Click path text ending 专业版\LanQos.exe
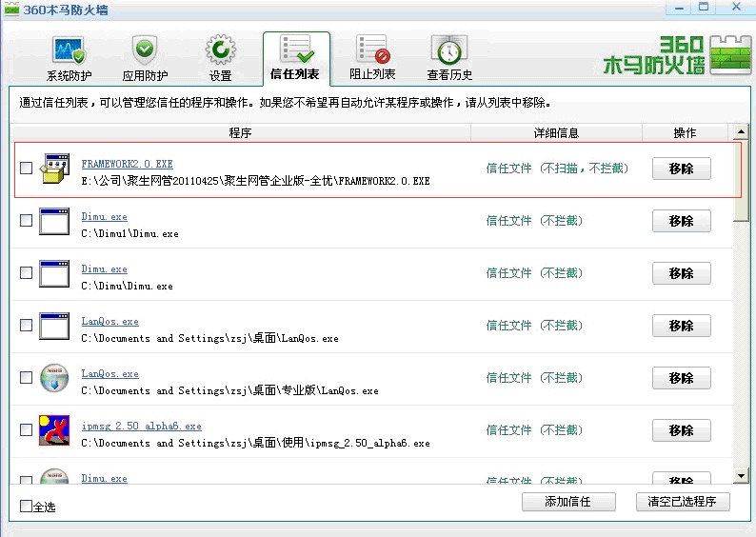The height and width of the screenshot is (537, 756). [230, 390]
